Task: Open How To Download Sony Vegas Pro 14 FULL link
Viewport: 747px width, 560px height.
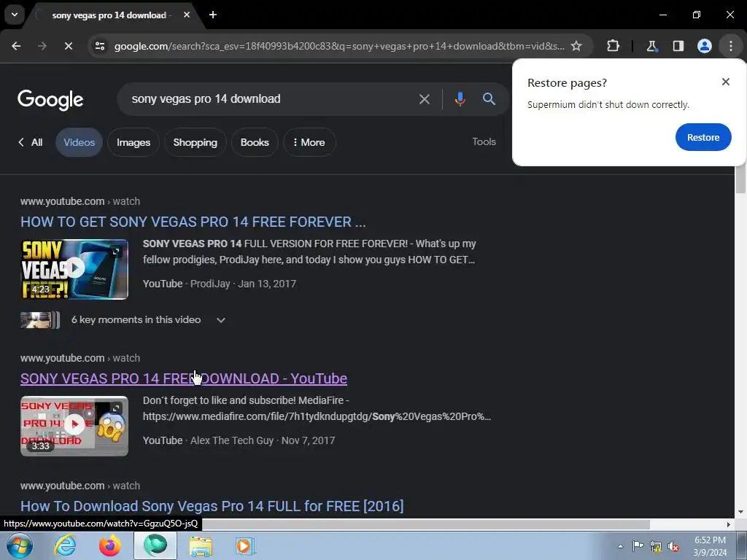Action: click(x=212, y=506)
